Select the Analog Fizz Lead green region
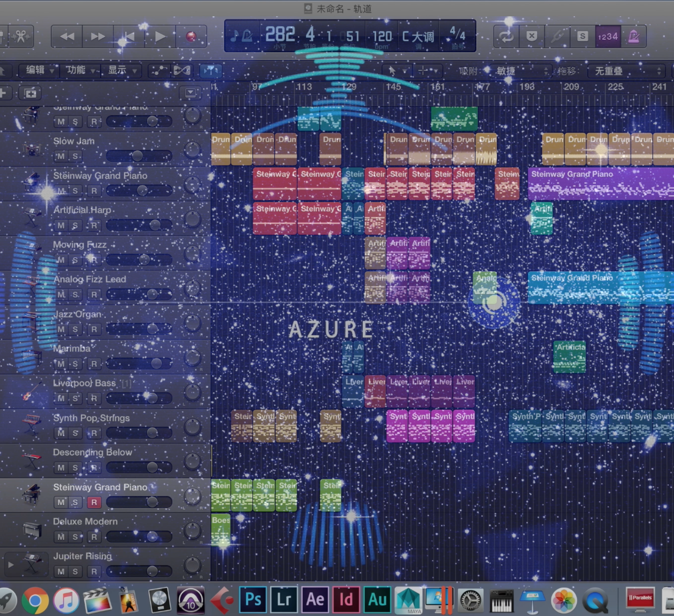This screenshot has height=616, width=674. 485,287
